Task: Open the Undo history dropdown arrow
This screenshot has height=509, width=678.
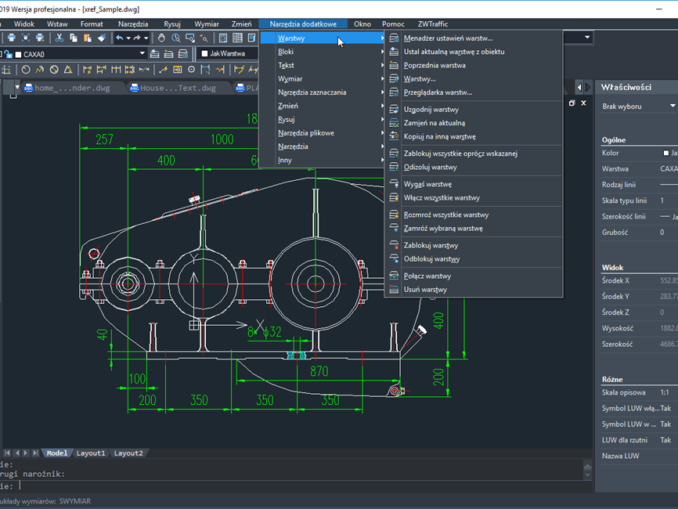Action: point(128,38)
